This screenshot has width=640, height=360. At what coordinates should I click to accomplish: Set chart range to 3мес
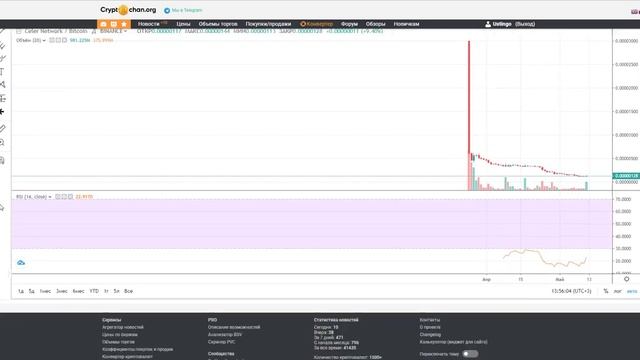click(62, 291)
